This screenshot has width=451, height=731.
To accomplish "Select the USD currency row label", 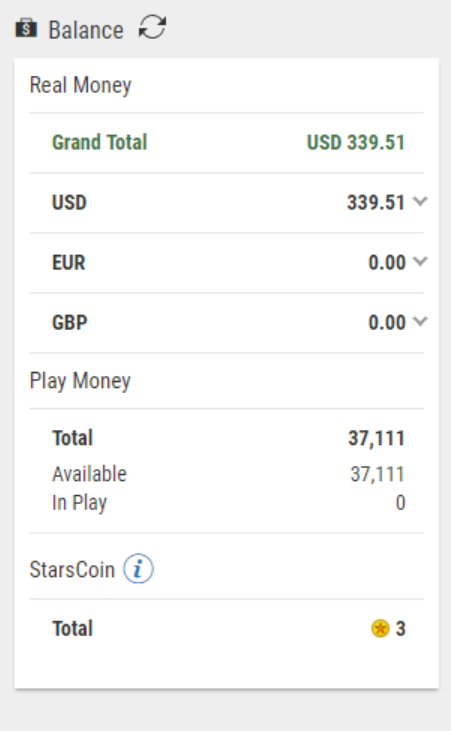I will (69, 202).
